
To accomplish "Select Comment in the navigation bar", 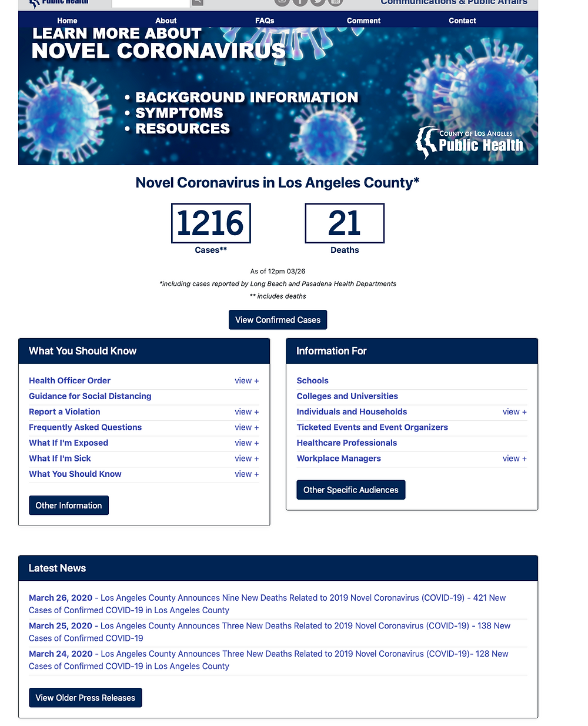I will 363,21.
